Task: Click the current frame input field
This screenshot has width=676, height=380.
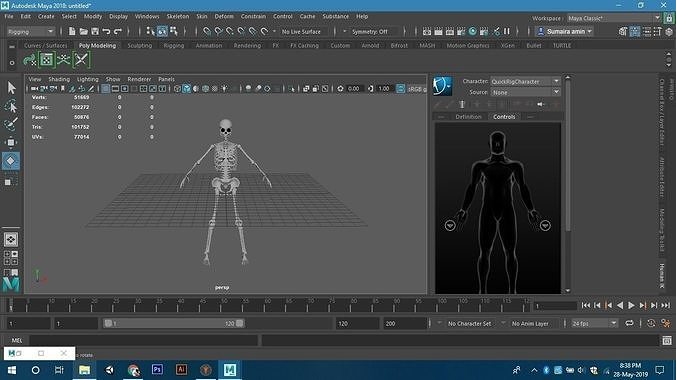Action: [555, 306]
